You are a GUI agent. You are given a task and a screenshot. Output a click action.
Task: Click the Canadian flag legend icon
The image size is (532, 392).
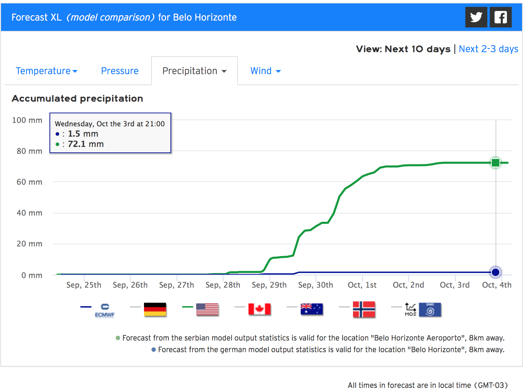point(259,309)
